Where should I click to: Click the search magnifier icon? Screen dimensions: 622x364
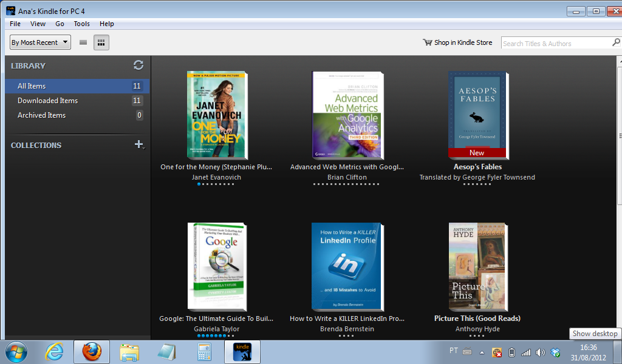616,43
